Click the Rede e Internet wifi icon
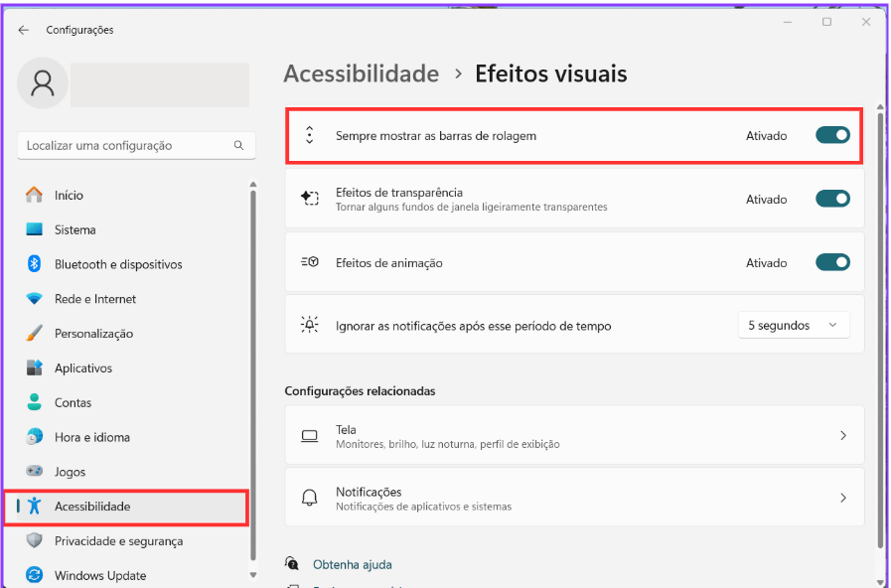891x588 pixels. (35, 299)
